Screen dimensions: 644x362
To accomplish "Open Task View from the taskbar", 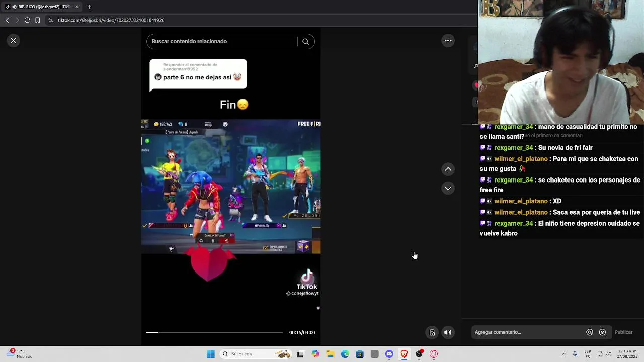I will [x=300, y=354].
